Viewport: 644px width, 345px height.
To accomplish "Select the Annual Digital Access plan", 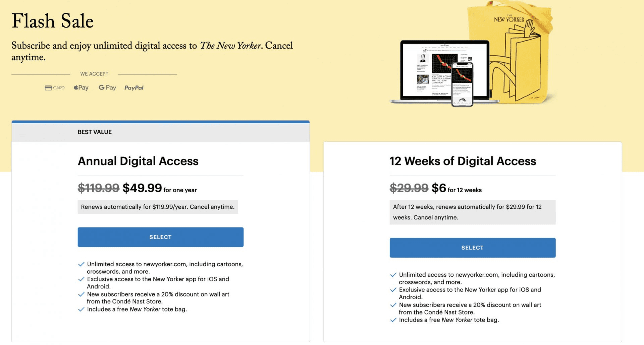I will 160,237.
